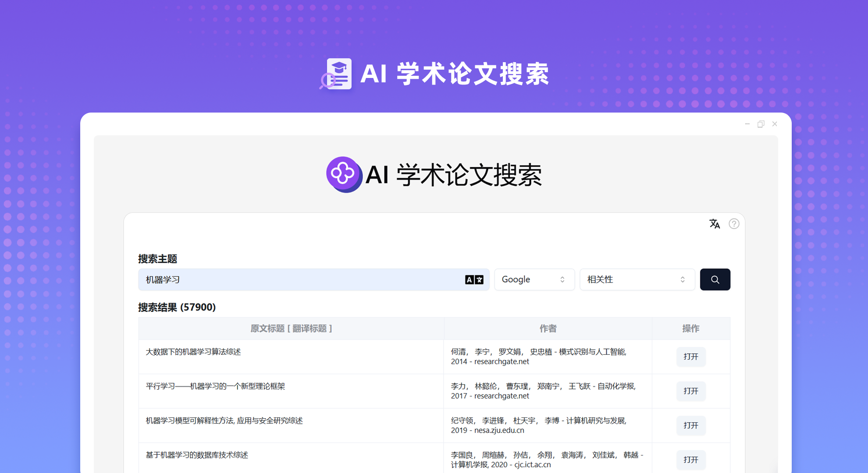The height and width of the screenshot is (473, 868).
Task: Open the 相关性 sort order dropdown
Action: [x=637, y=279]
